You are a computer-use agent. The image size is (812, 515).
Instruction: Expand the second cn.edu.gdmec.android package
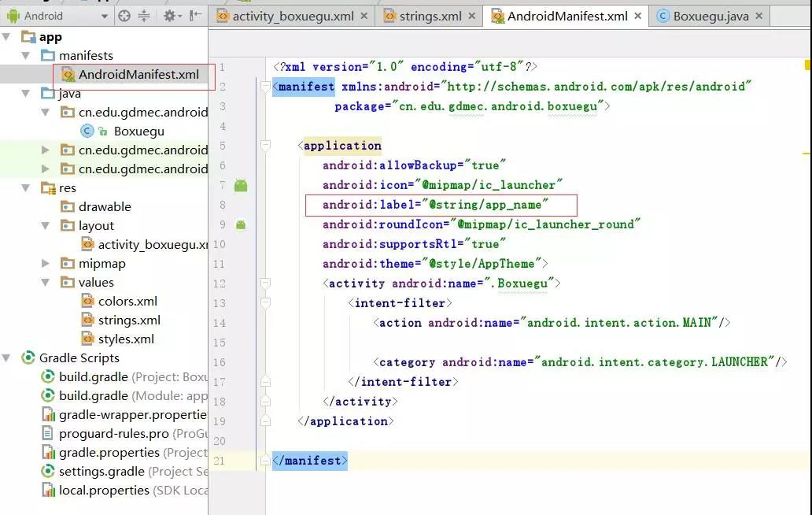46,150
